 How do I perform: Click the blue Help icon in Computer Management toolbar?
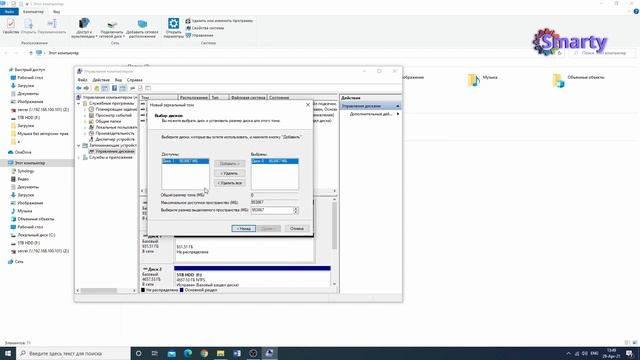pos(114,88)
